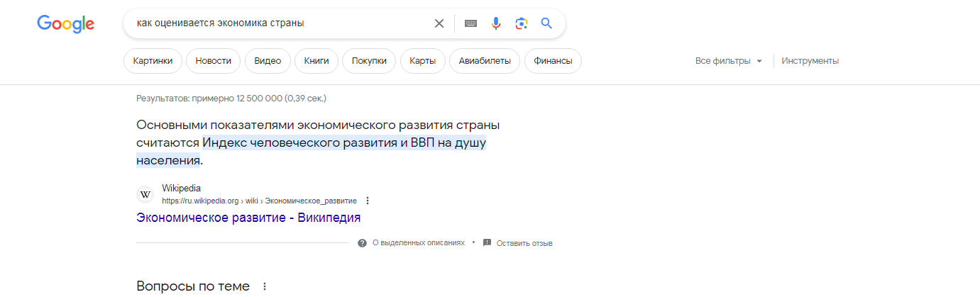Switch to the Картинки tab

pos(153,61)
